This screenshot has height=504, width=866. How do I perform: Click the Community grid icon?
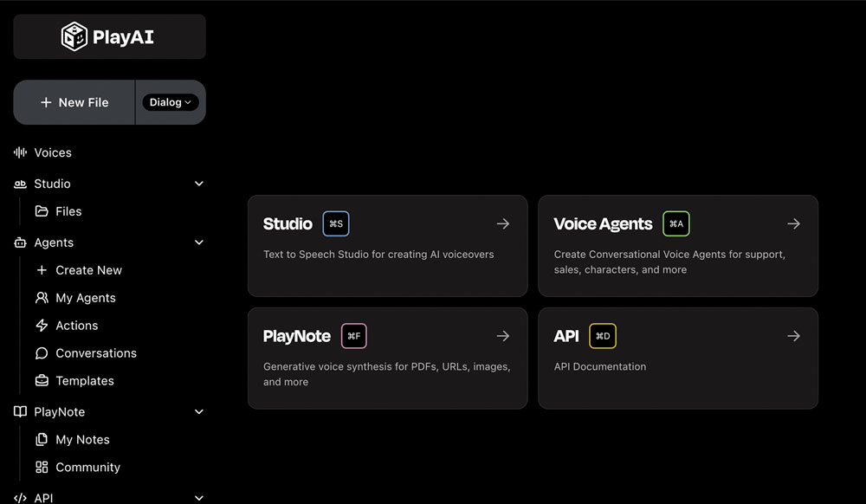pyautogui.click(x=42, y=467)
